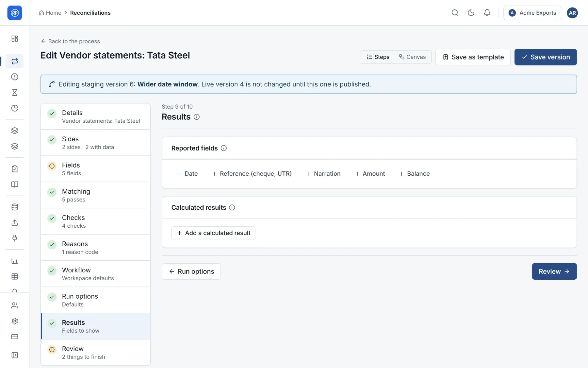Open upload icon in sidebar
The width and height of the screenshot is (588, 368).
pos(15,223)
